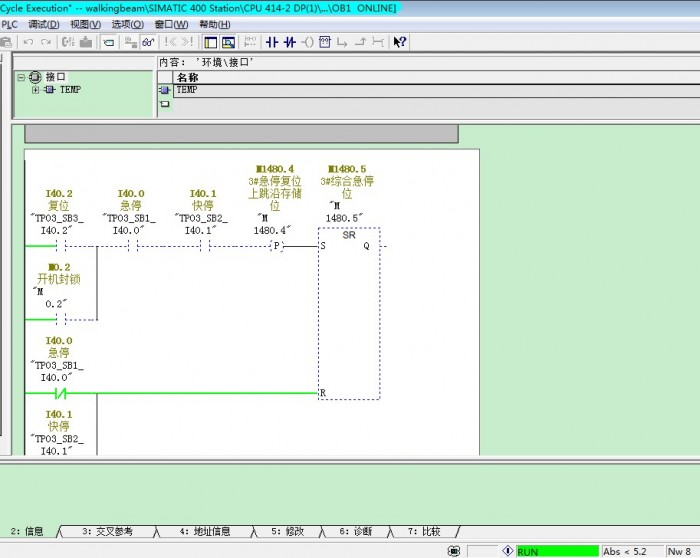Insert an output coil from toolbar
This screenshot has width=700, height=558.
308,42
